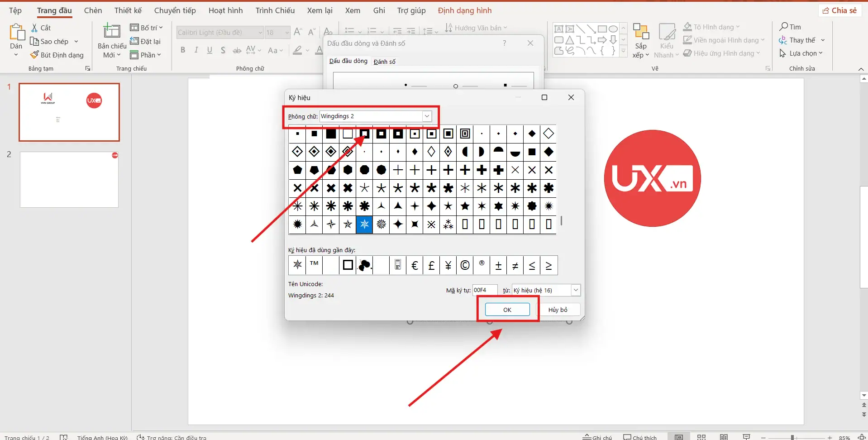This screenshot has width=868, height=440.
Task: Select the trademark TM recent symbol
Action: click(x=314, y=265)
